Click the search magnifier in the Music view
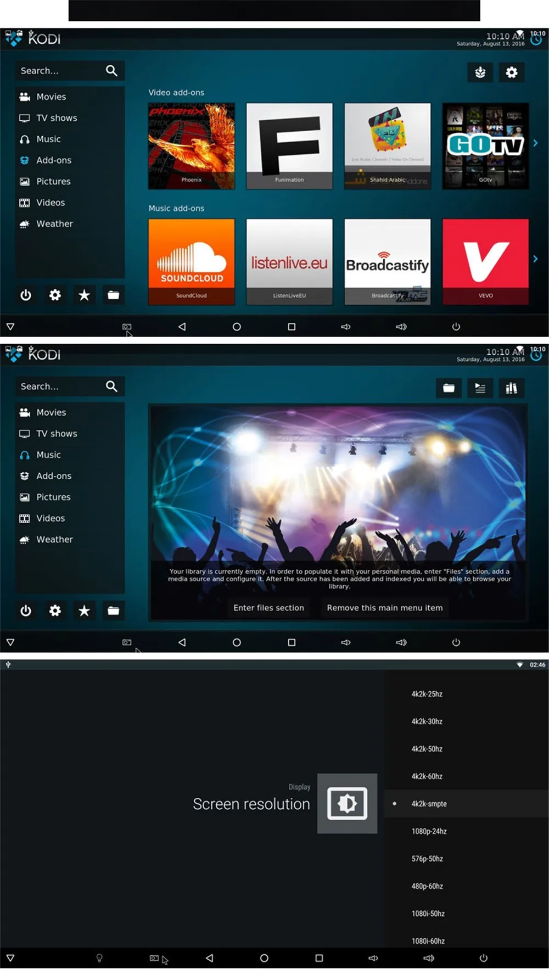549x980 pixels. (111, 387)
